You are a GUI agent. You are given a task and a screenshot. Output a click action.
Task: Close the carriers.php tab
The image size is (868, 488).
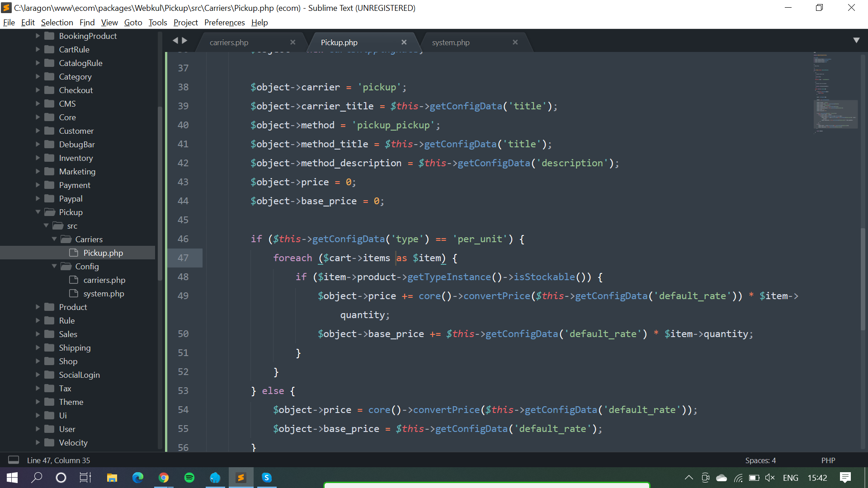pos(292,42)
